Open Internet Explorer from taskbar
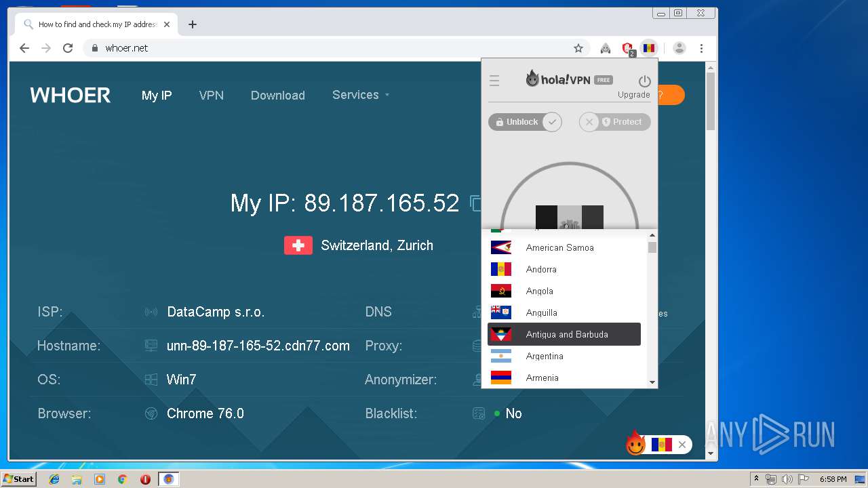Image resolution: width=868 pixels, height=488 pixels. coord(54,479)
